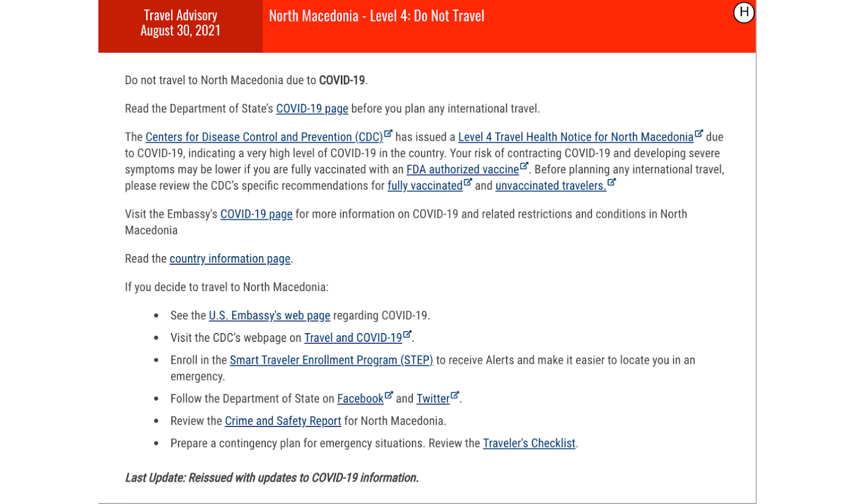The image size is (857, 504).
Task: Click external-link icon after CDC link
Action: (x=388, y=133)
